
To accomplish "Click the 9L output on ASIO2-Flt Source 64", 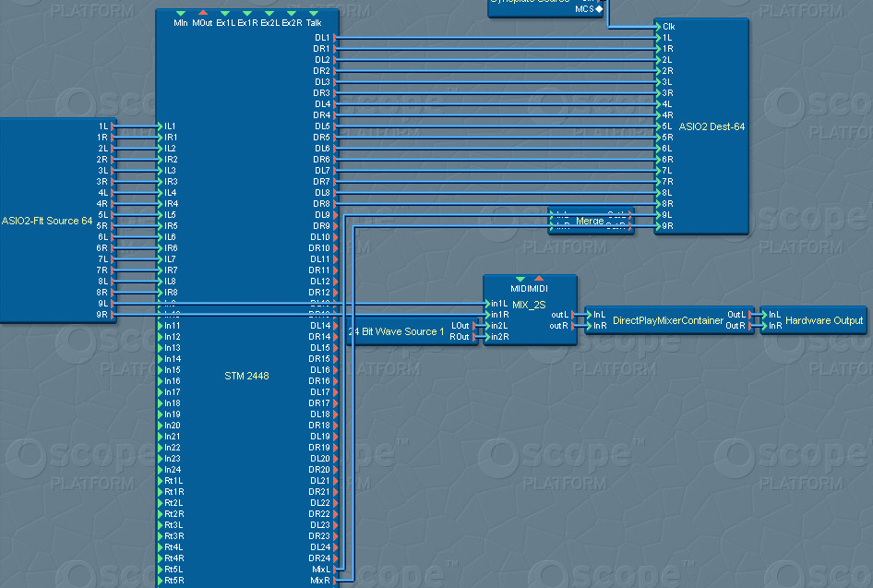I will pyautogui.click(x=113, y=304).
